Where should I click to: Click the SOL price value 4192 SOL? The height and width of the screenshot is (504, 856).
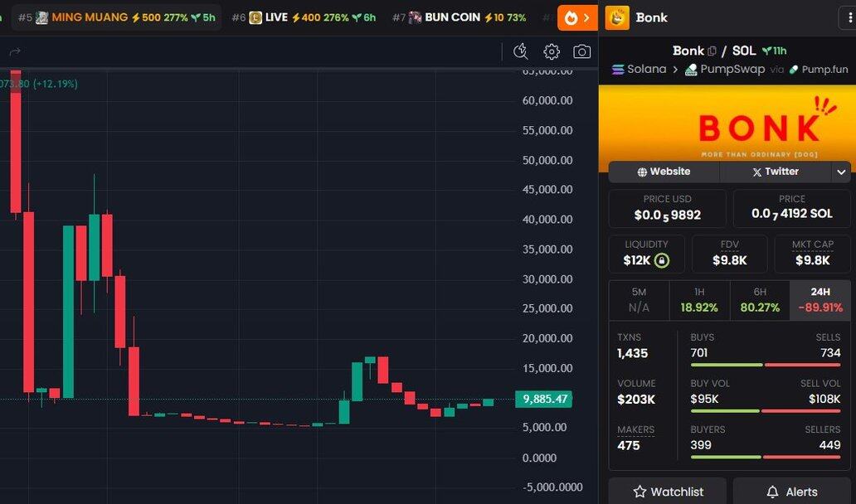click(x=792, y=214)
